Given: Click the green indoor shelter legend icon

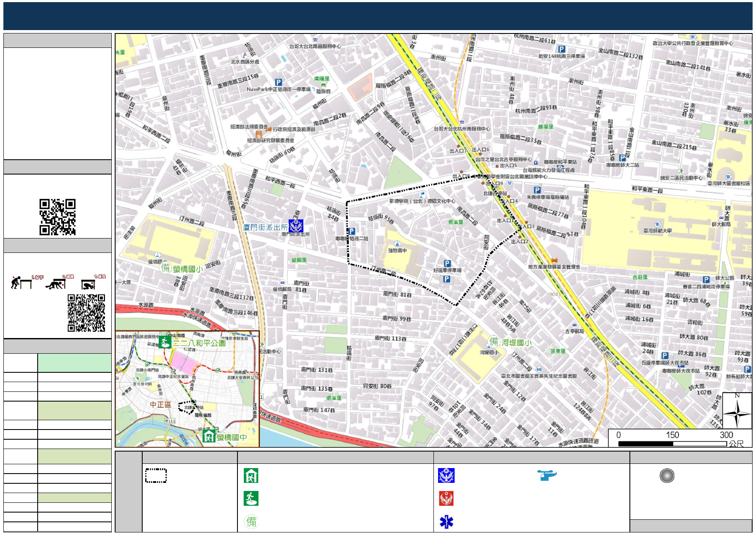Looking at the screenshot, I should [x=251, y=475].
